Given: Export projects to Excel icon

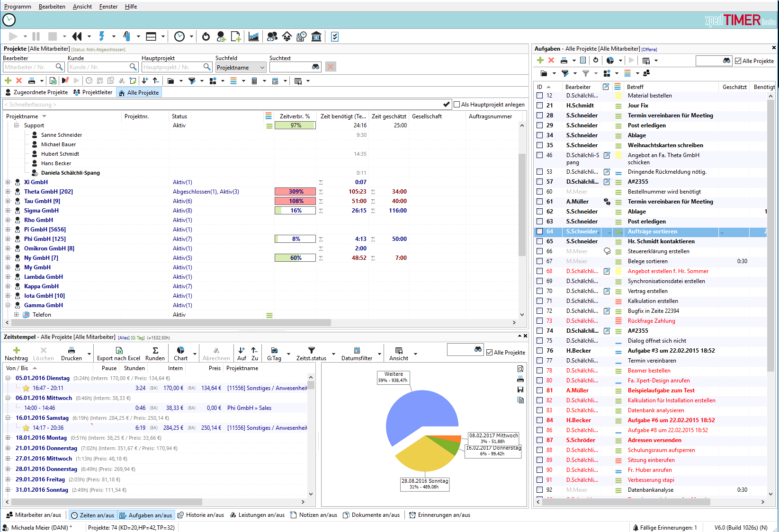Looking at the screenshot, I should [53, 81].
